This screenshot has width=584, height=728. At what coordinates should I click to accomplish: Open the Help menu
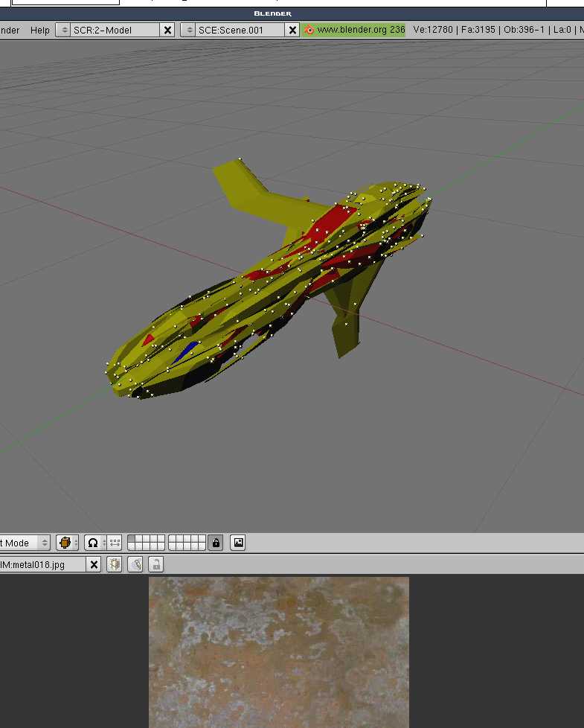click(40, 30)
